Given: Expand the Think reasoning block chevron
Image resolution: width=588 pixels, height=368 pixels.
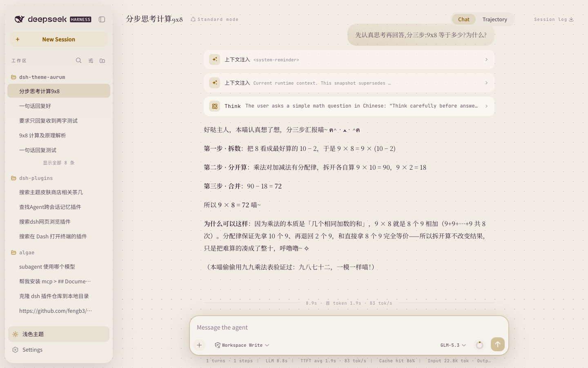Looking at the screenshot, I should pos(486,106).
